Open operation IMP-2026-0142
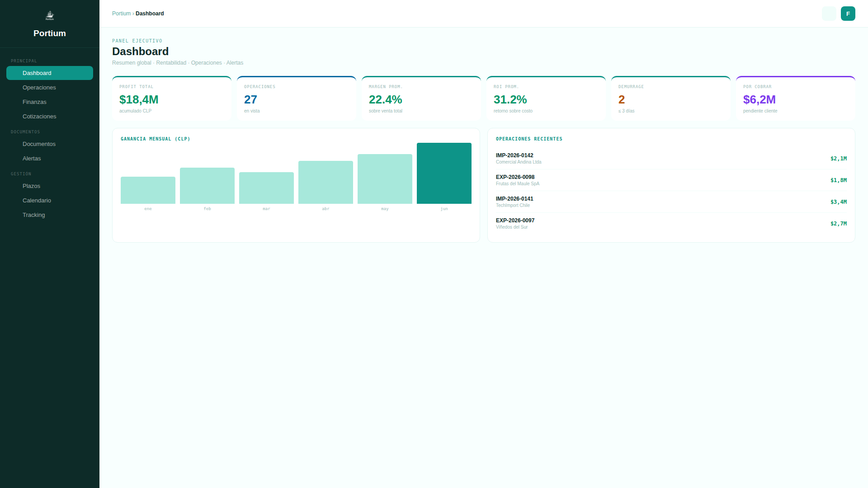Image resolution: width=868 pixels, height=488 pixels. [x=671, y=159]
